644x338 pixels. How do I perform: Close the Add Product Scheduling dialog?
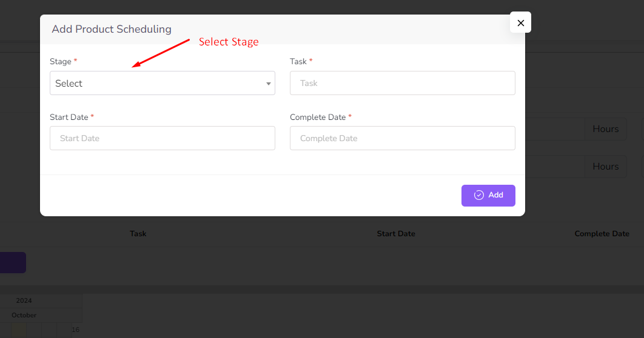520,22
